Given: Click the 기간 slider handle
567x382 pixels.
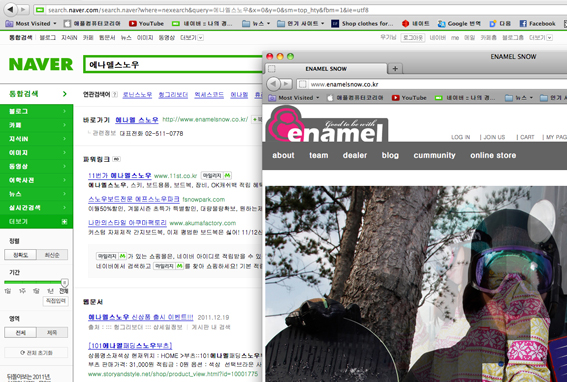Looking at the screenshot, I should tap(64, 282).
